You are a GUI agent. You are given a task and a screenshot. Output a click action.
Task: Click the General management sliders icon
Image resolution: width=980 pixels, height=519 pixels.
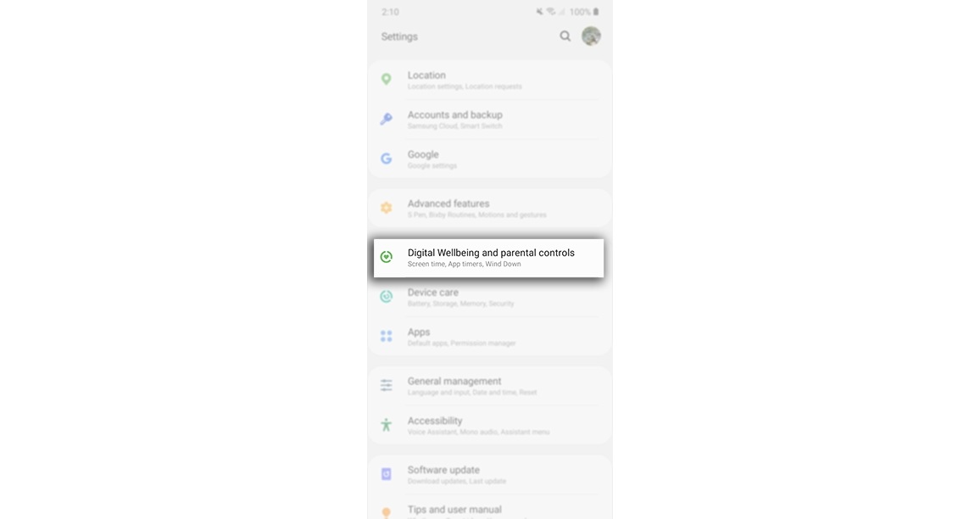point(387,385)
